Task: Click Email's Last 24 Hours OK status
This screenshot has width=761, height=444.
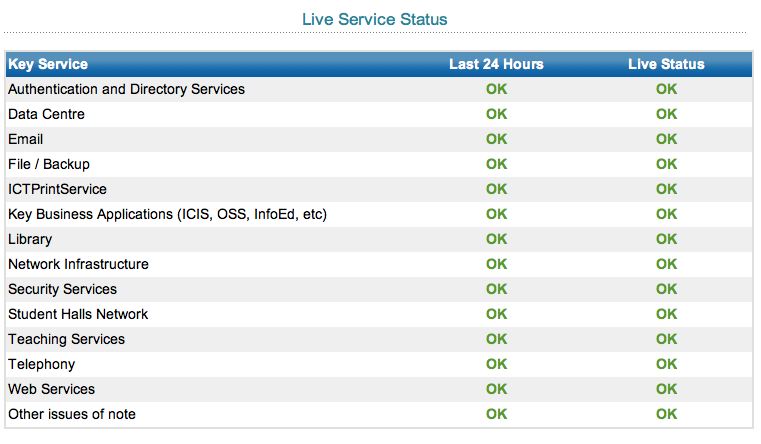Action: [x=496, y=139]
